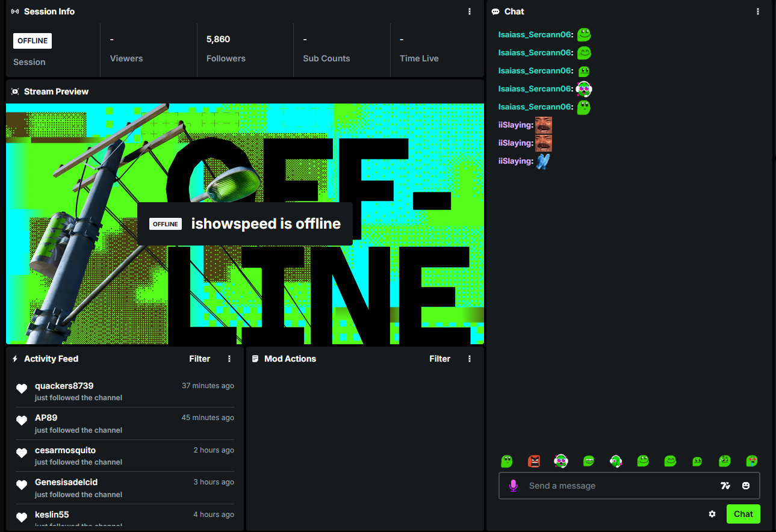Click the heart icon beside cesarmosquito
Screen dimensions: 776x532
[22, 453]
